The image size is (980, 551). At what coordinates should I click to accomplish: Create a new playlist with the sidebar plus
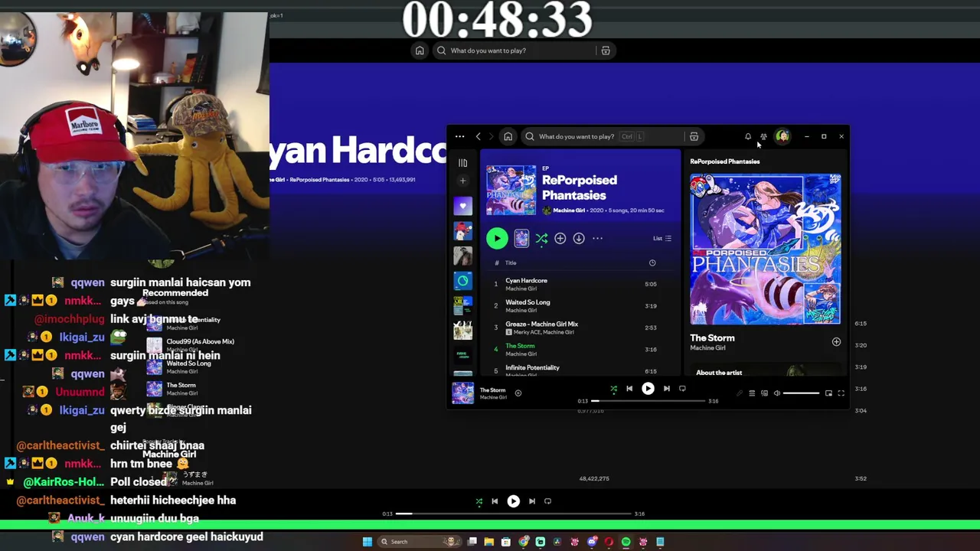(462, 181)
